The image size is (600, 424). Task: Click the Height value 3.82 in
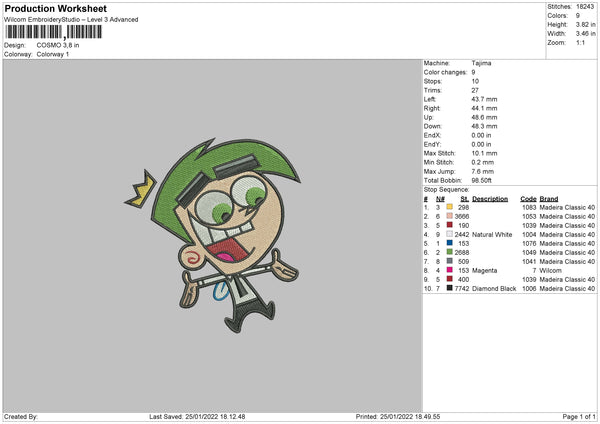coord(585,24)
